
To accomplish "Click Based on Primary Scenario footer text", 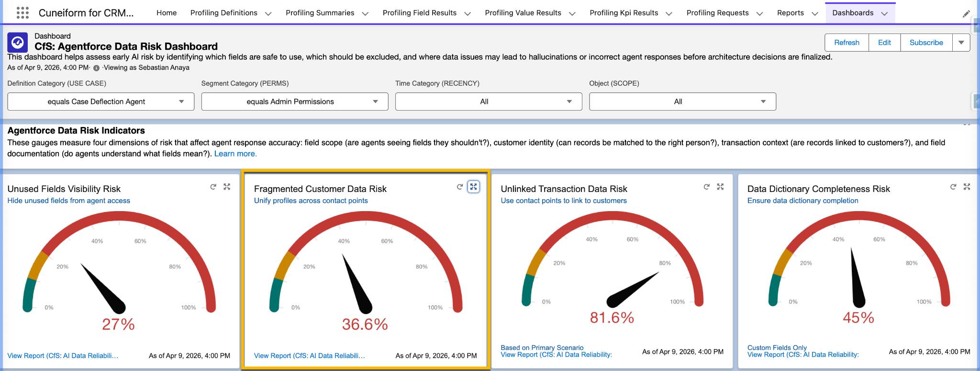I will (x=542, y=348).
